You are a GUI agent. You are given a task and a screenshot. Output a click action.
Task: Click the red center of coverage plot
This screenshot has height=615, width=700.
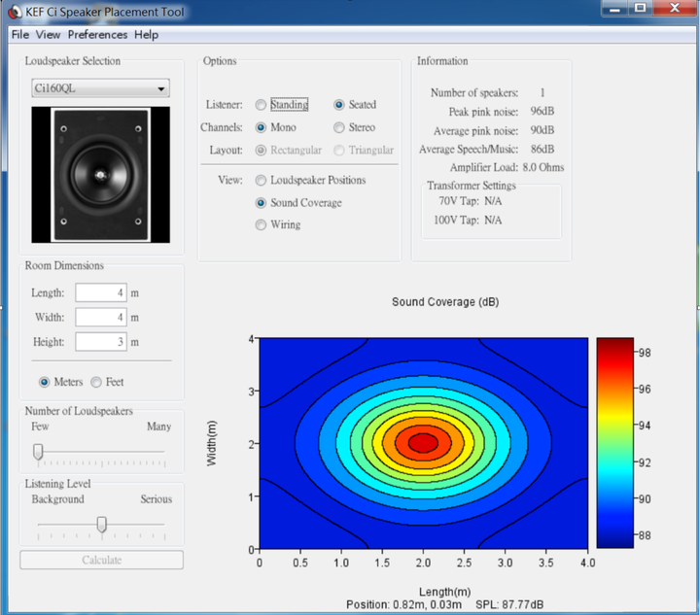[423, 442]
